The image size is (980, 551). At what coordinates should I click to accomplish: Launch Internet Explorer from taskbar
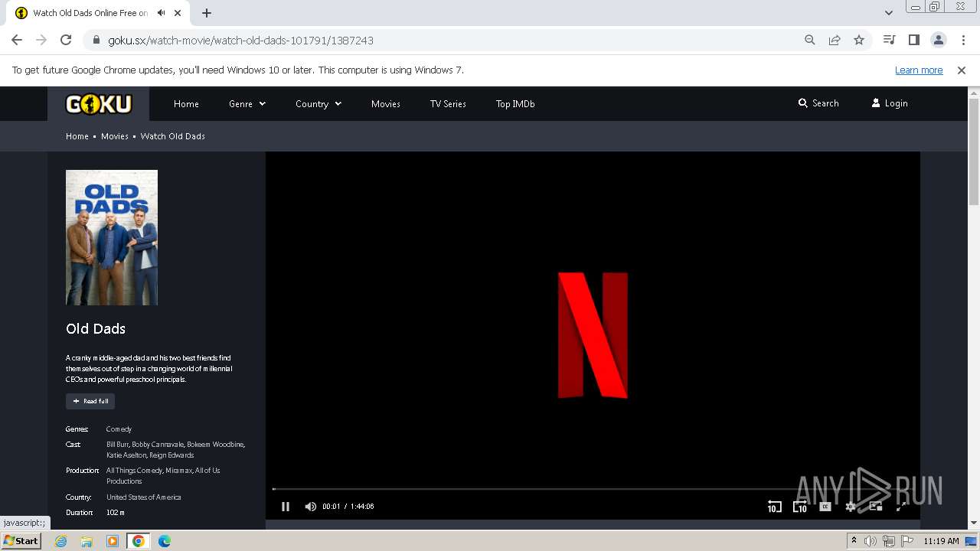pyautogui.click(x=61, y=541)
